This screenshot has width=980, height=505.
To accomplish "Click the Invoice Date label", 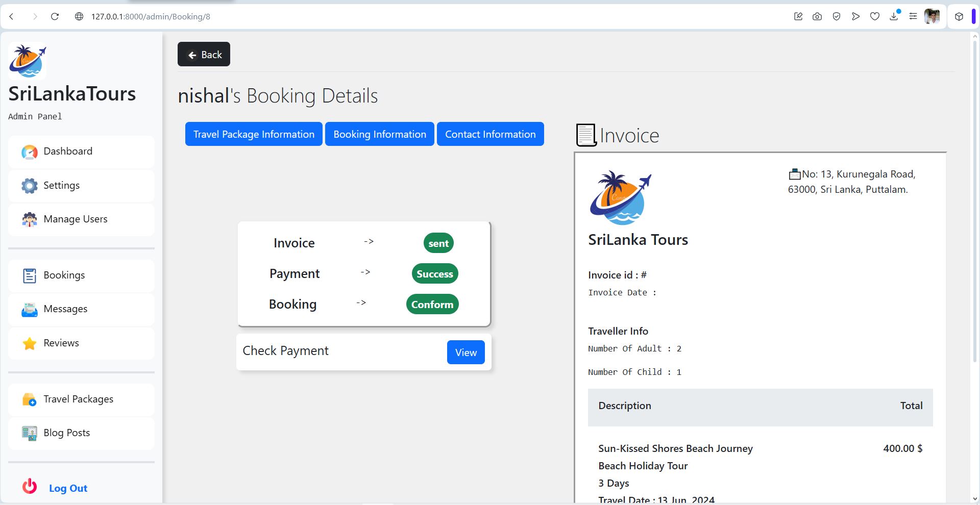I will click(x=622, y=293).
